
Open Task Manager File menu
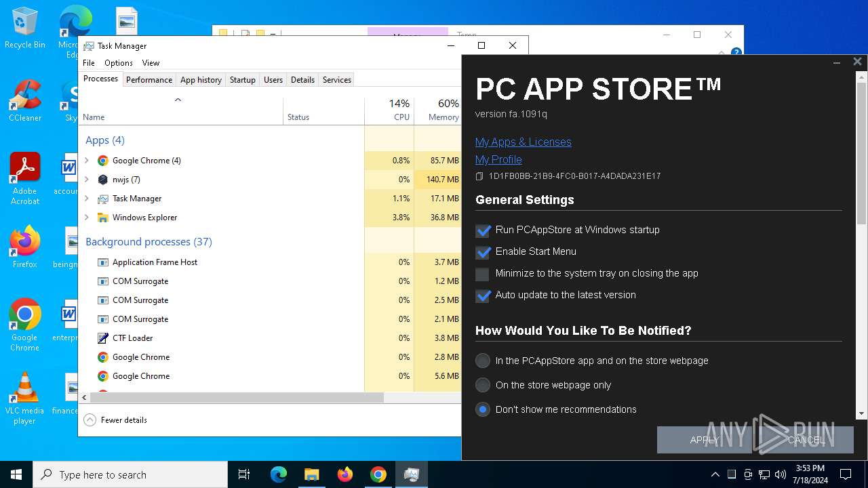point(89,63)
